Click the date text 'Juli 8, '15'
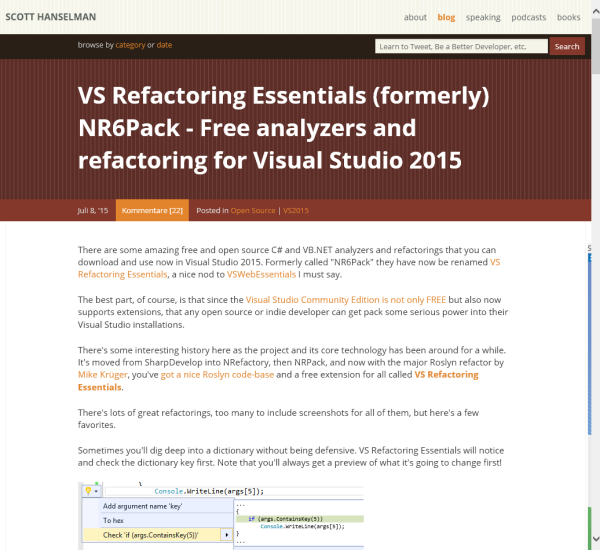Image resolution: width=600 pixels, height=550 pixels. pyautogui.click(x=93, y=211)
